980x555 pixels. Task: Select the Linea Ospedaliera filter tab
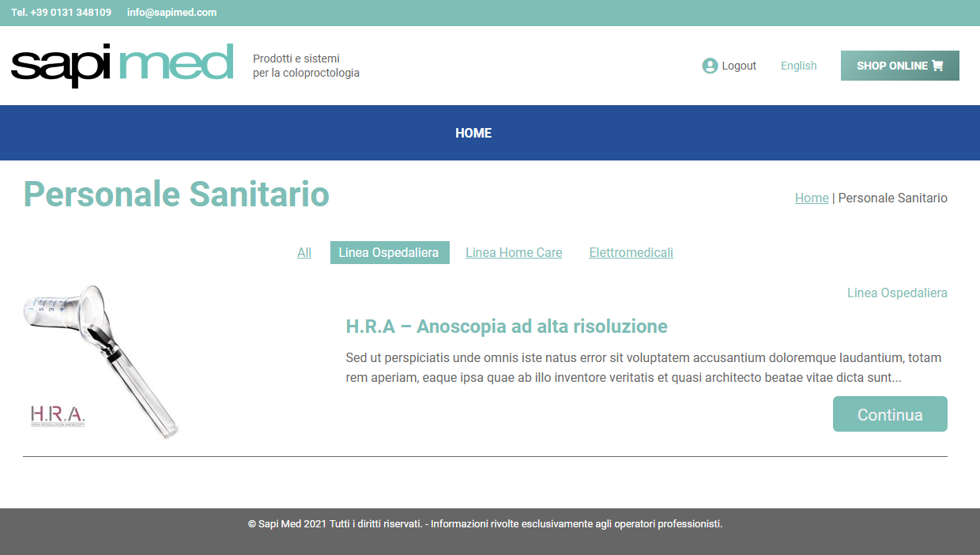point(390,253)
